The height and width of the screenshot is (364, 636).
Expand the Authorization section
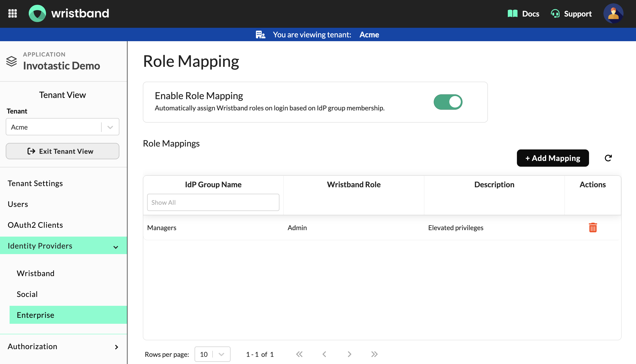64,347
